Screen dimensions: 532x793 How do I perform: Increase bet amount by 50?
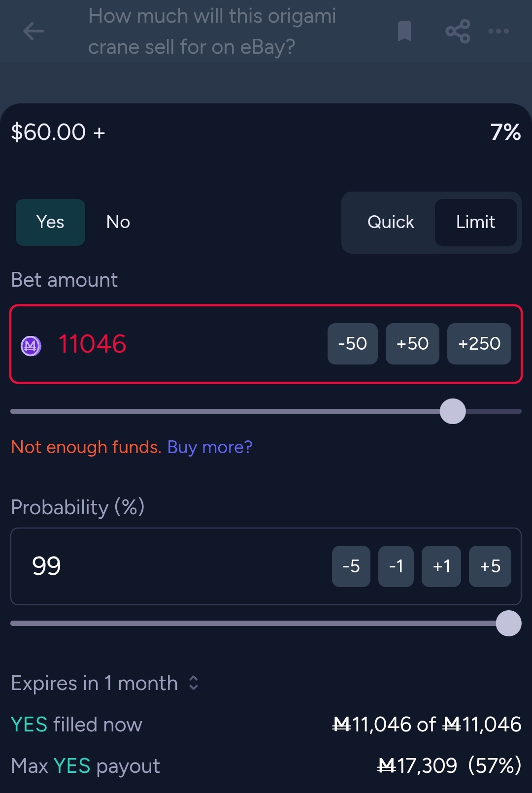pyautogui.click(x=412, y=344)
